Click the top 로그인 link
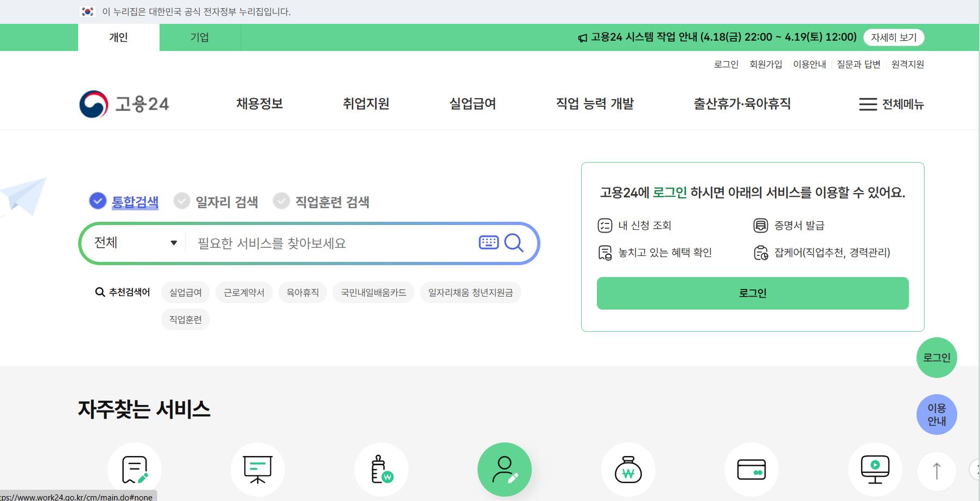 click(726, 64)
